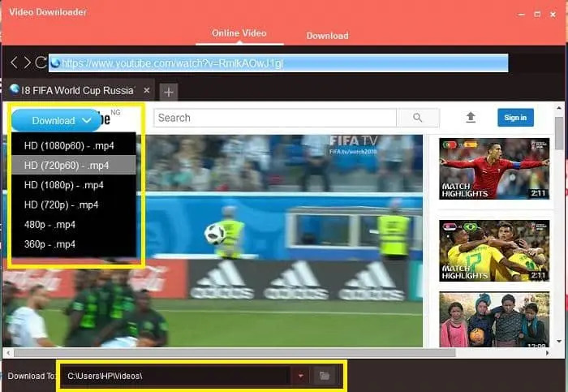Viewport: 568px width, 392px height.
Task: Select 480p - .mp4 quality
Action: pos(49,224)
